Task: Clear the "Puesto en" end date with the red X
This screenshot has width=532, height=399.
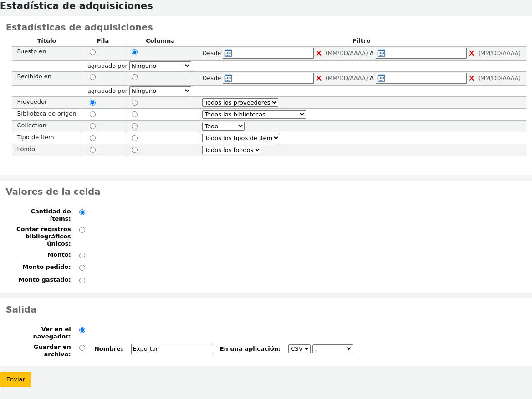Action: coord(472,53)
